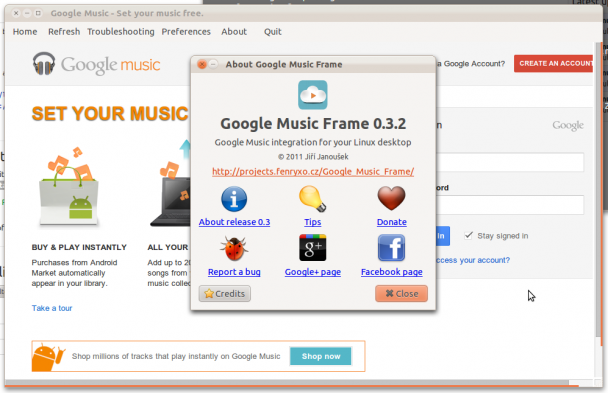The height and width of the screenshot is (393, 608).
Task: Open the About menu item
Action: (x=234, y=32)
